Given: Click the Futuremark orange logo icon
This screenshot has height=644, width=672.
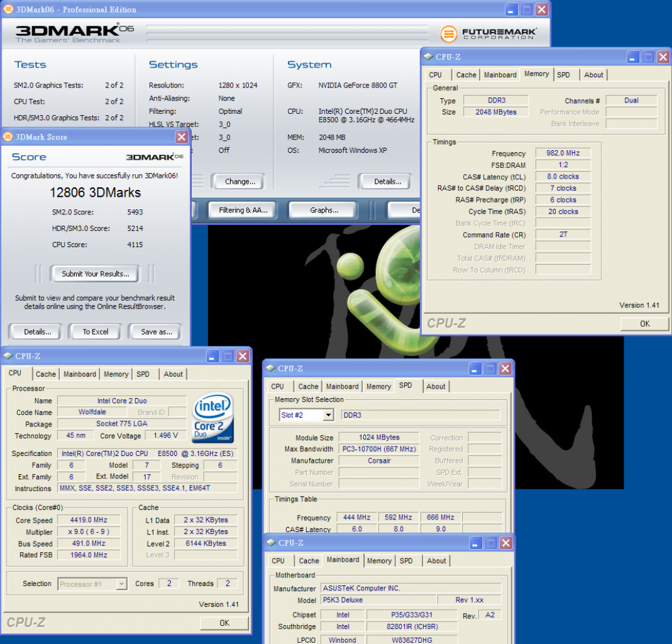Looking at the screenshot, I should [449, 34].
